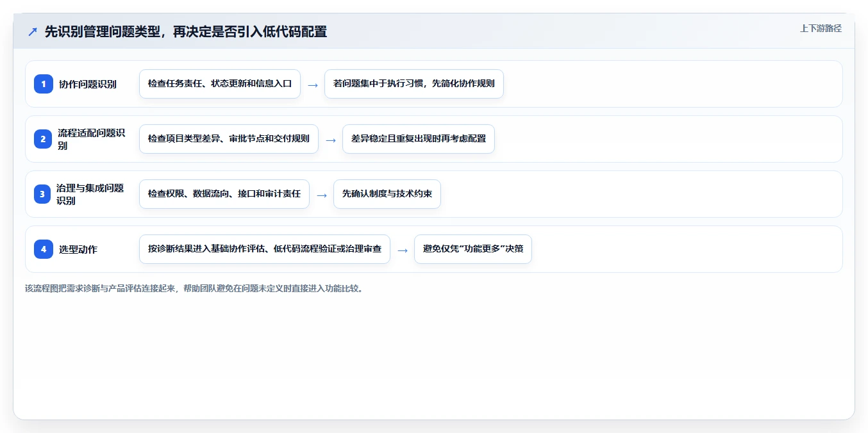The image size is (868, 433).
Task: Click the 协作问题识别 step label
Action: 88,84
